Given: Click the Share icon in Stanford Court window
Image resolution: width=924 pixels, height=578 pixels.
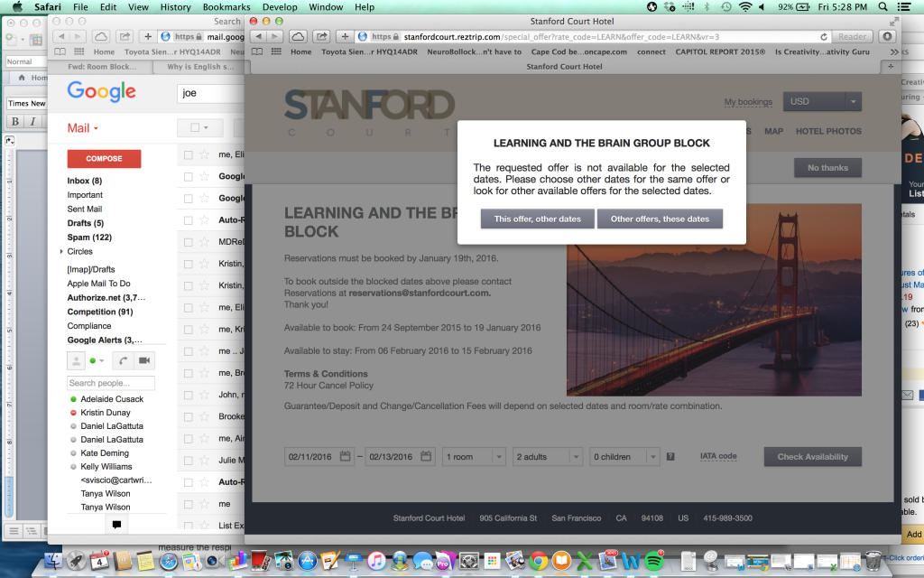Looking at the screenshot, I should tap(322, 36).
